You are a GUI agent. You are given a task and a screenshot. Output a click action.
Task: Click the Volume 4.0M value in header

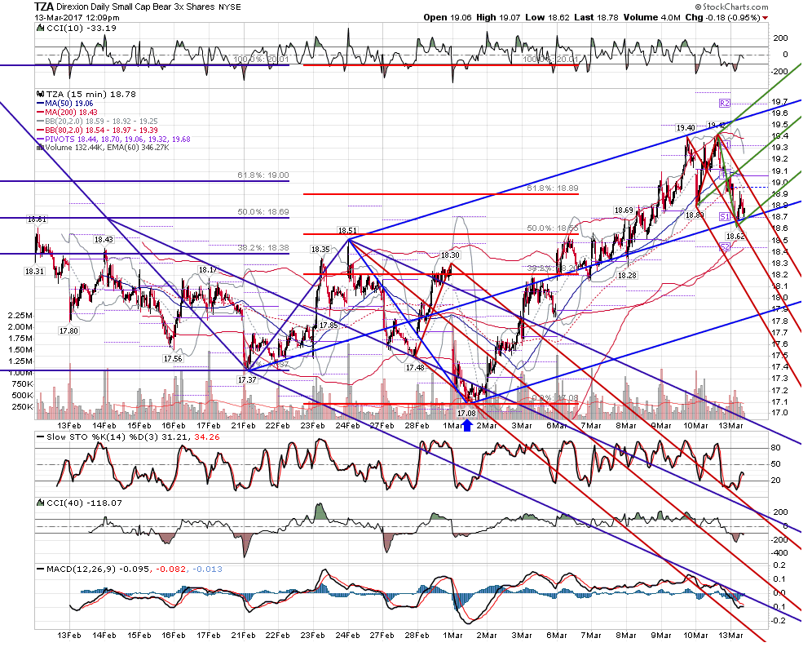(652, 18)
